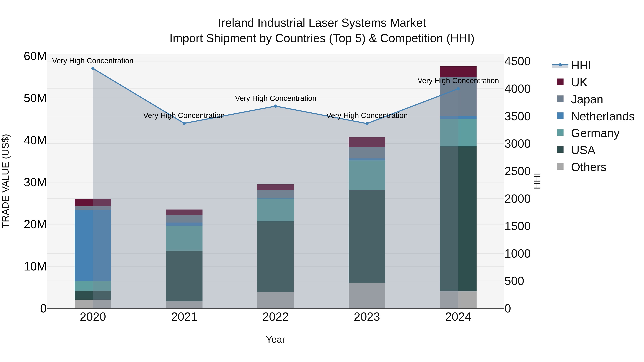644x362 pixels.
Task: Click the 'TRADE VALUE (US$)' axis title
Action: (6, 181)
